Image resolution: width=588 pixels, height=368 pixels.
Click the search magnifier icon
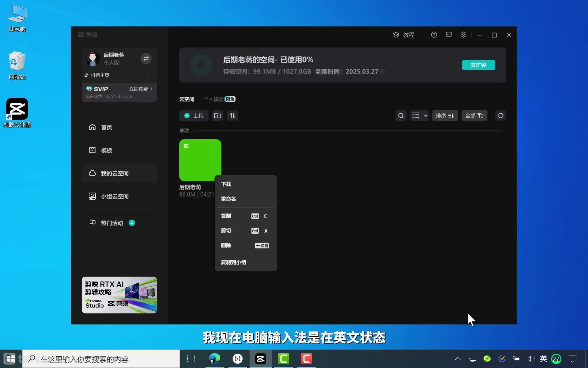[401, 116]
